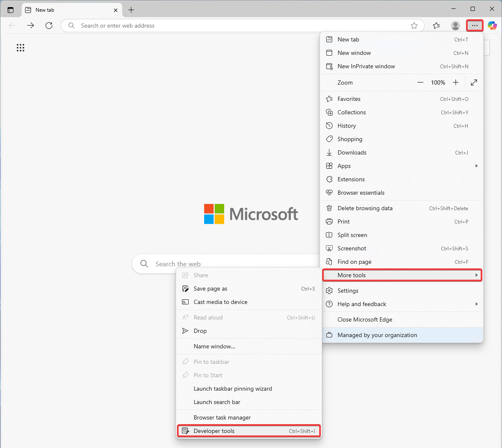Screen dimensions: 502x448
Task: Open the Settings and more ellipsis menu
Action: pyautogui.click(x=474, y=26)
